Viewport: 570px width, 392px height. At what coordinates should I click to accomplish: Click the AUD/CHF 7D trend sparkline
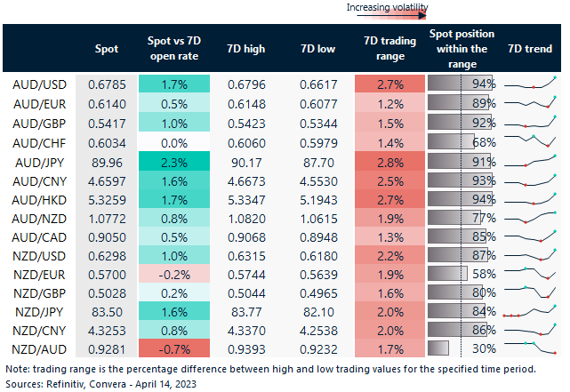click(530, 142)
